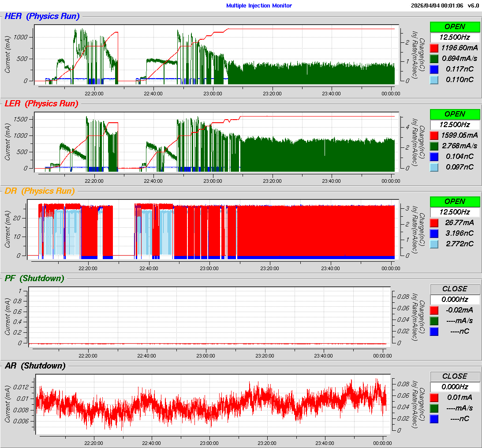The width and height of the screenshot is (482, 448).
Task: Click the HER OPEN status indicator
Action: pyautogui.click(x=455, y=26)
